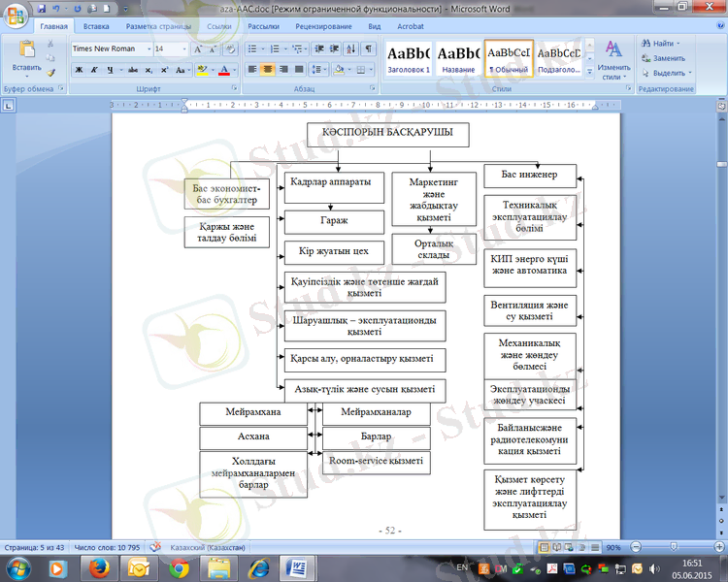The width and height of the screenshot is (728, 582).
Task: Click the volume speaker tray icon
Action: click(x=654, y=568)
